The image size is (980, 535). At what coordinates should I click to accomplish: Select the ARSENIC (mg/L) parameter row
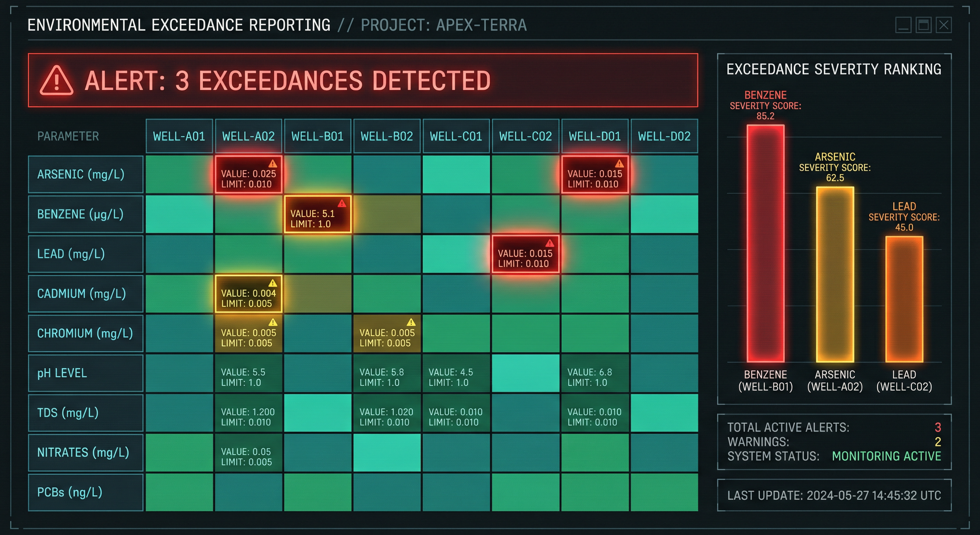80,174
